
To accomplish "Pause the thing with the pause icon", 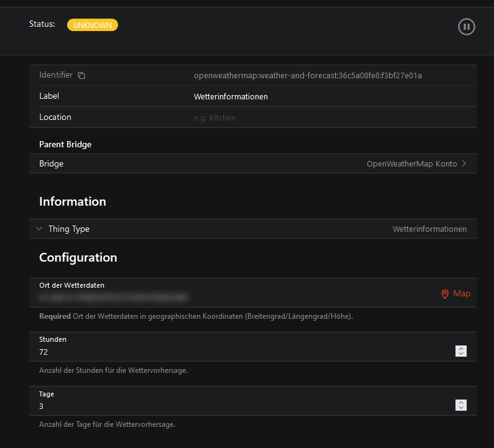I will click(466, 27).
